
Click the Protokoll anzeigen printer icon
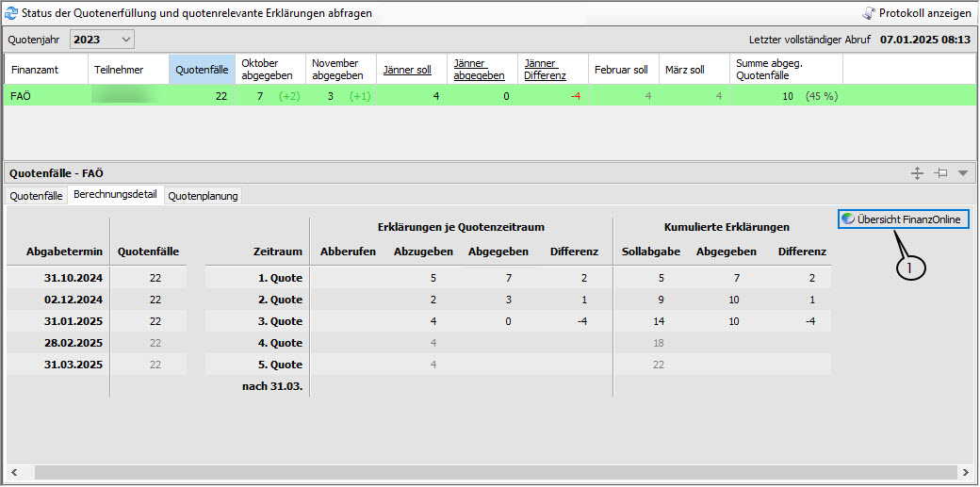click(x=868, y=13)
